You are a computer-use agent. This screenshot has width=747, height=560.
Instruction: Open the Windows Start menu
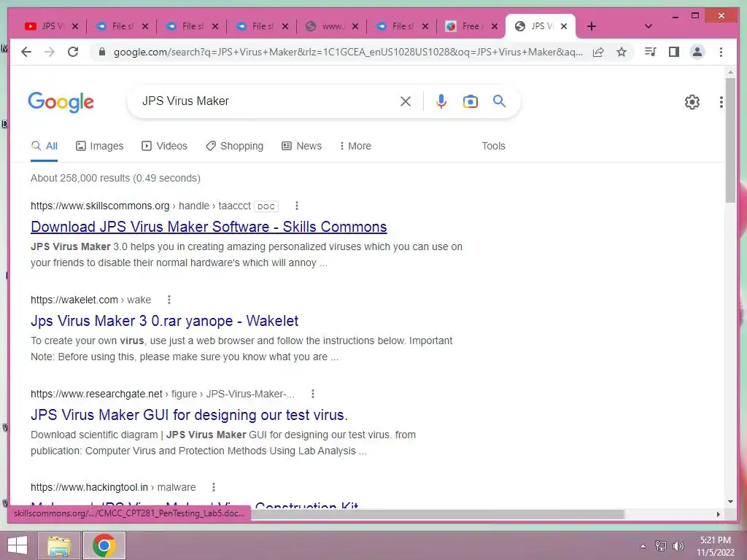(18, 545)
